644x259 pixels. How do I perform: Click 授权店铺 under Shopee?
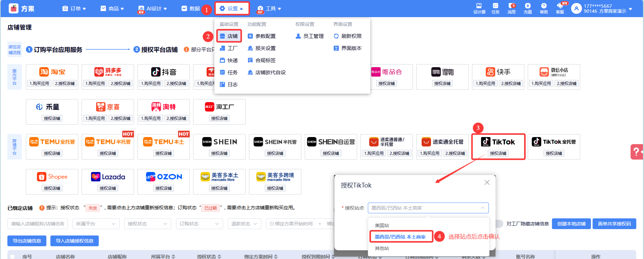[52, 188]
